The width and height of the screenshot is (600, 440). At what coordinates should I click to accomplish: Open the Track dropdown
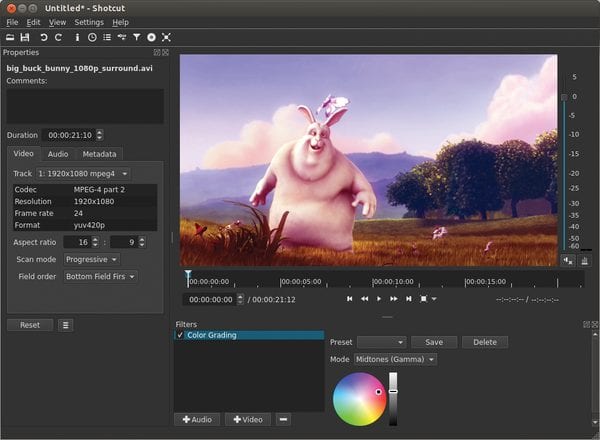(x=84, y=174)
